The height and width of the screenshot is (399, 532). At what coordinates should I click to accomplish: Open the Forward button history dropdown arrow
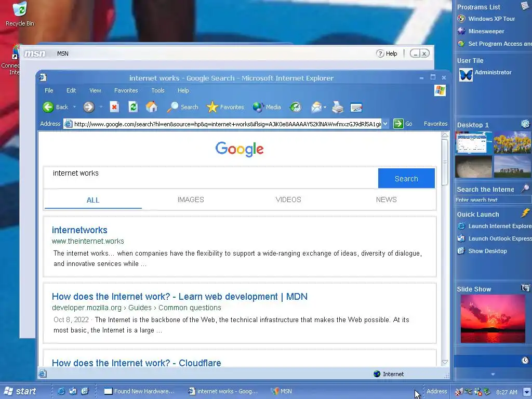click(x=101, y=107)
